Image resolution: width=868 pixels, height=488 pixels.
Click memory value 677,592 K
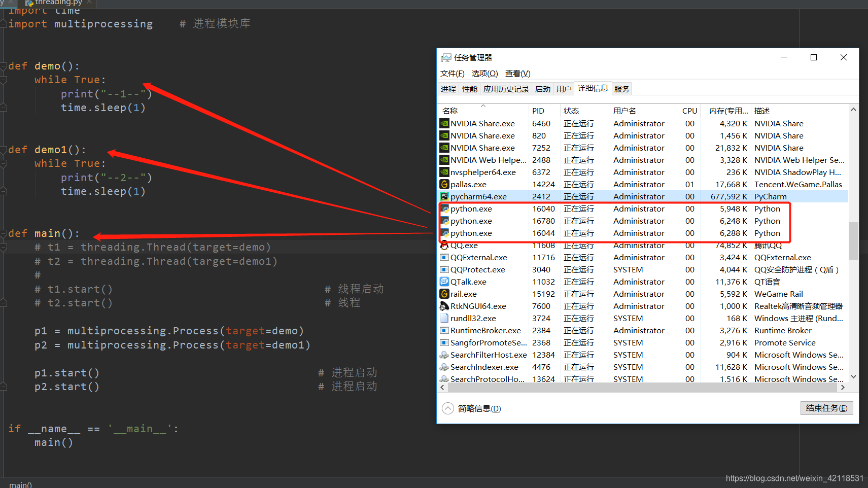(729, 196)
